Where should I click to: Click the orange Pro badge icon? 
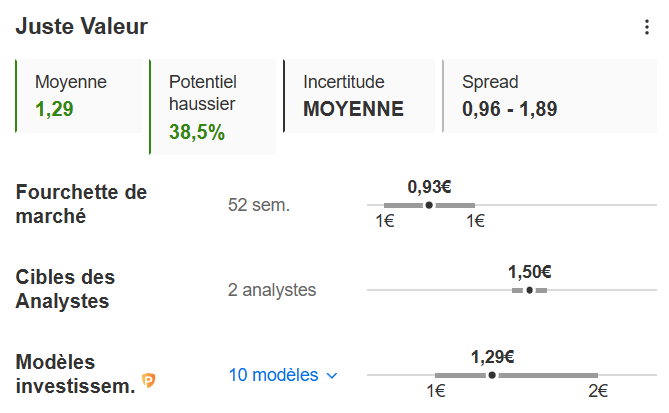coord(149,379)
